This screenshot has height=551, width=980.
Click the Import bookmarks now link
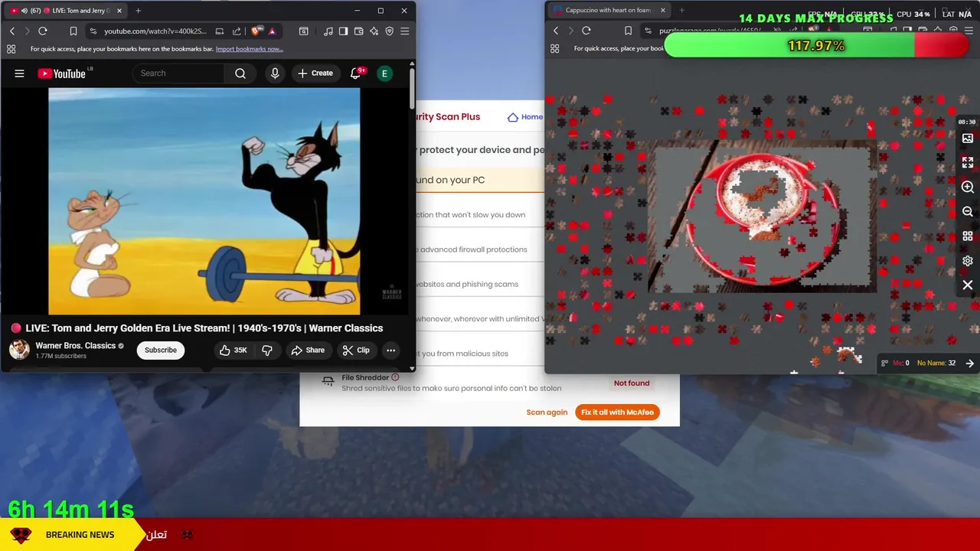coord(250,49)
